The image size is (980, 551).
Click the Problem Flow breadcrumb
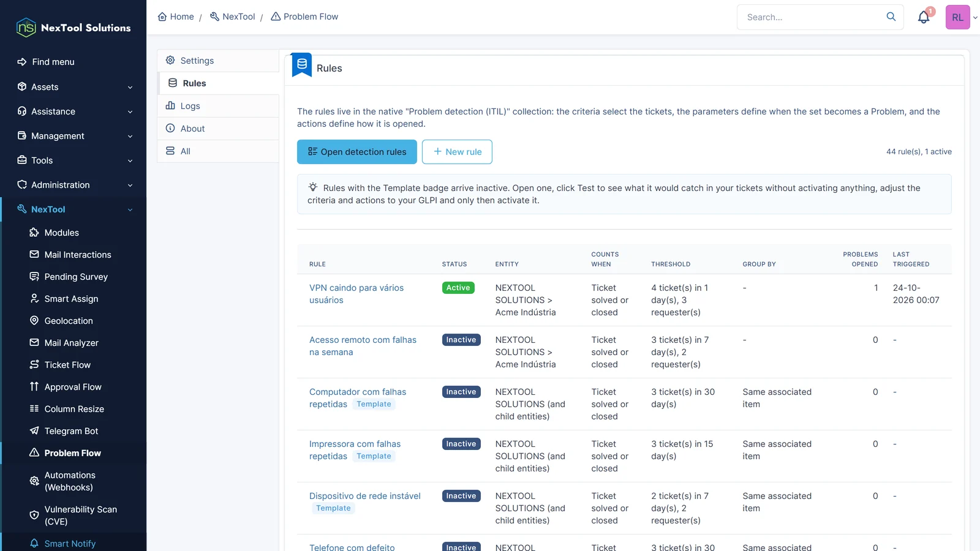click(304, 17)
